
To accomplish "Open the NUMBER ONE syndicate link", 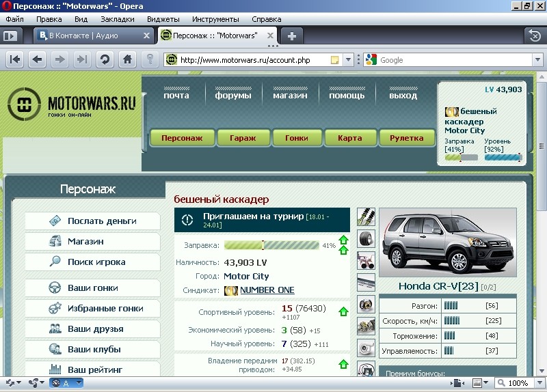I will coord(267,290).
